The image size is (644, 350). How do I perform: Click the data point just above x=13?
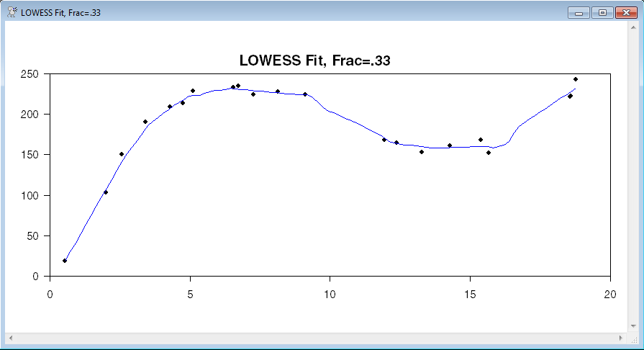[x=422, y=152]
